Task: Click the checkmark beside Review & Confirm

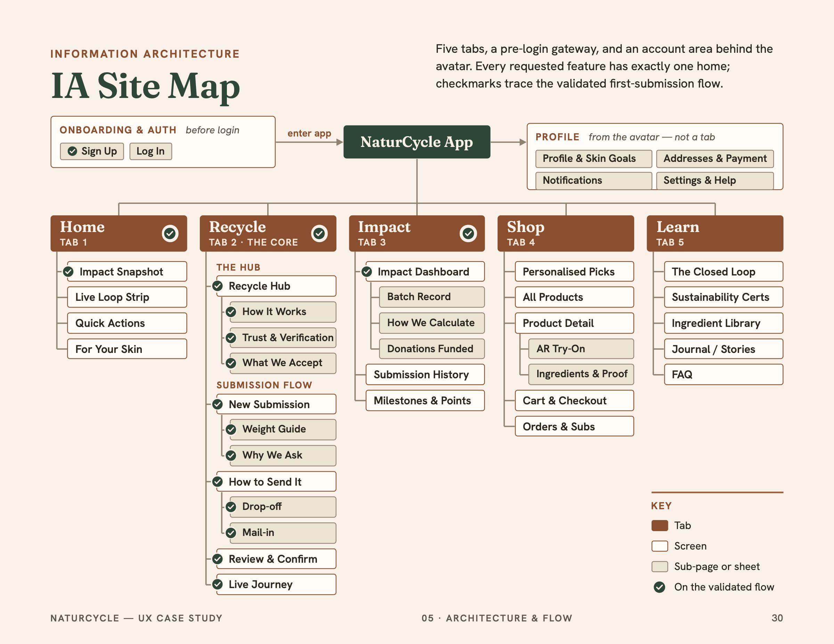Action: (218, 559)
